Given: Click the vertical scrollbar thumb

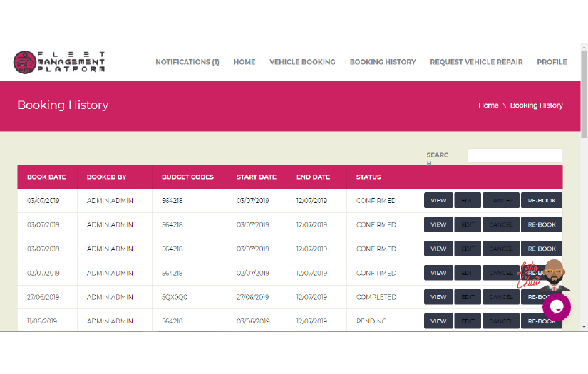Looking at the screenshot, I should click(584, 95).
